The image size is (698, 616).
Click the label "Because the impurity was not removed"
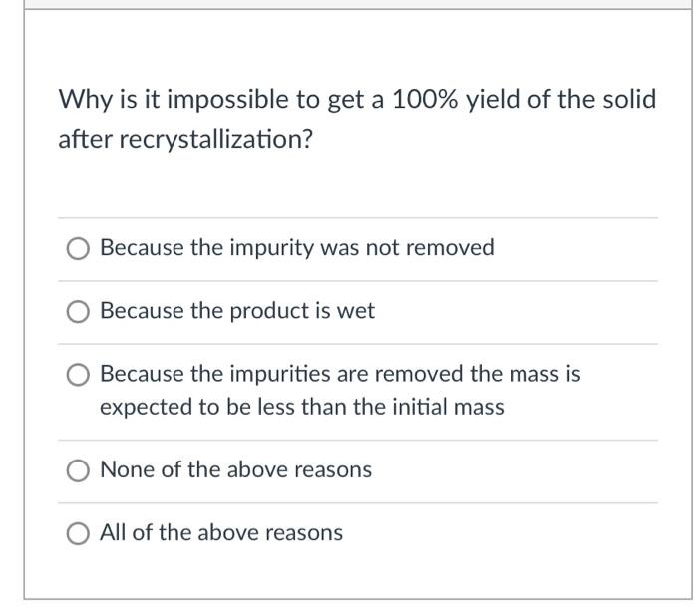pyautogui.click(x=297, y=248)
